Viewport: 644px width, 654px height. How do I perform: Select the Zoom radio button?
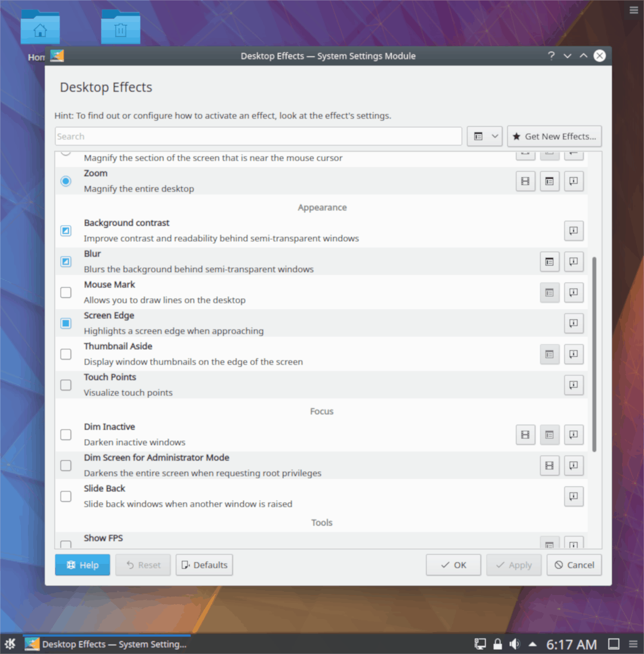pos(65,181)
